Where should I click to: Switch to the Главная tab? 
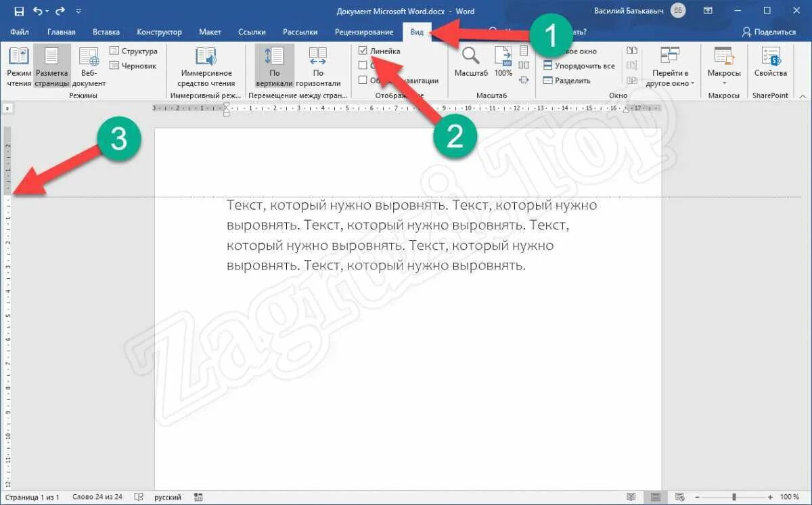(62, 32)
